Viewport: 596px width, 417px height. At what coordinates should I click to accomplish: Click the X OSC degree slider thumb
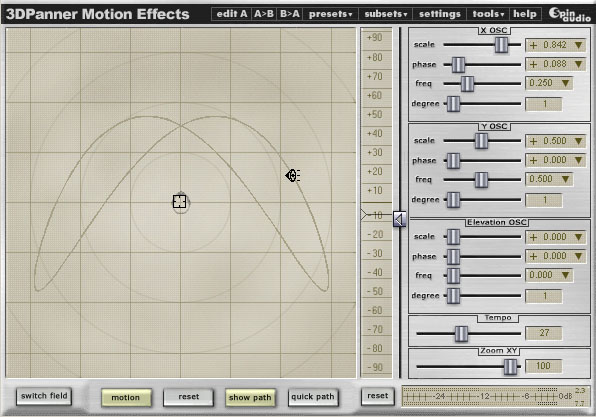[453, 104]
